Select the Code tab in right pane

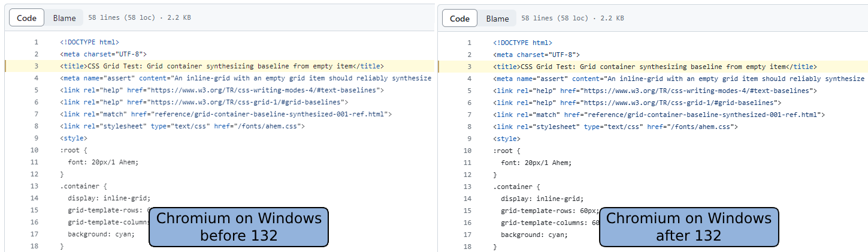point(459,18)
